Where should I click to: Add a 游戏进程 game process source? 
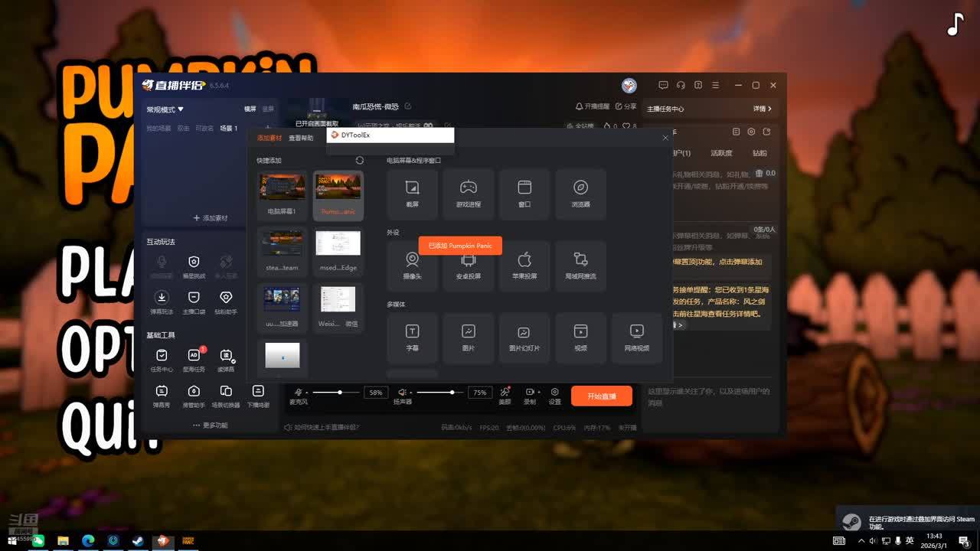click(468, 194)
